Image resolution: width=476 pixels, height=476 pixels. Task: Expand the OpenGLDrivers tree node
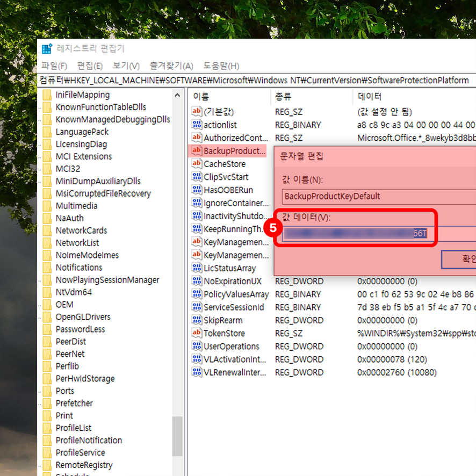click(39, 318)
